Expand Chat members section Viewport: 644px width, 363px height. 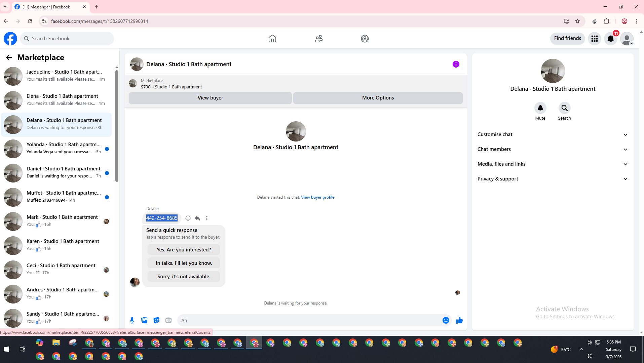[553, 149]
